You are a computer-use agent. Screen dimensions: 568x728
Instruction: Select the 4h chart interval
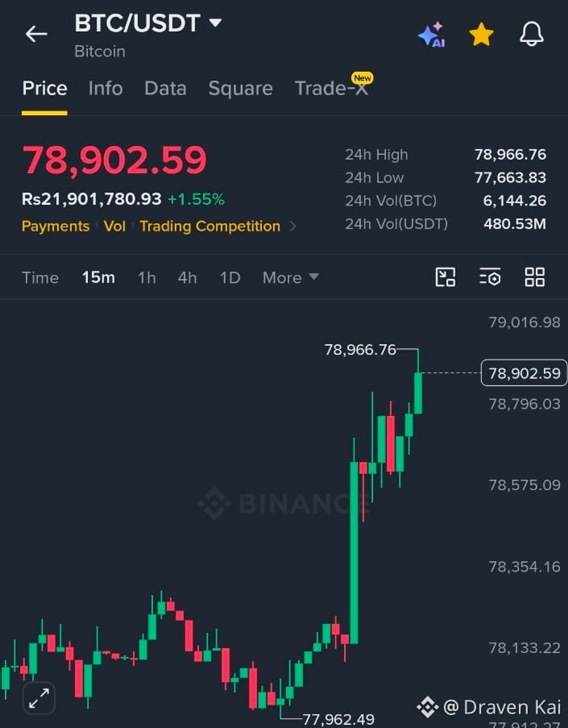pos(188,277)
